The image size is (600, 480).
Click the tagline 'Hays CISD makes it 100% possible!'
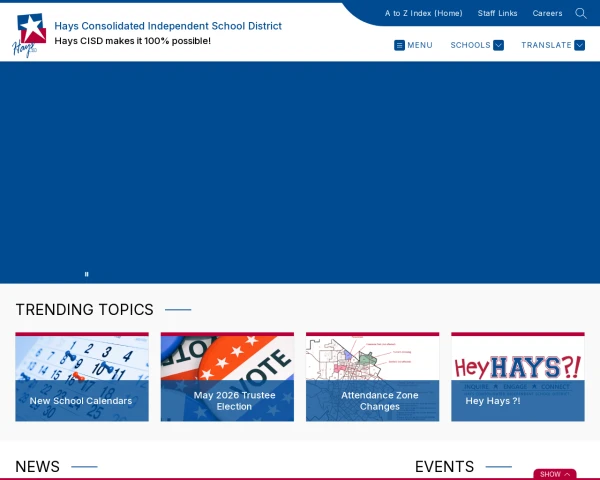132,41
